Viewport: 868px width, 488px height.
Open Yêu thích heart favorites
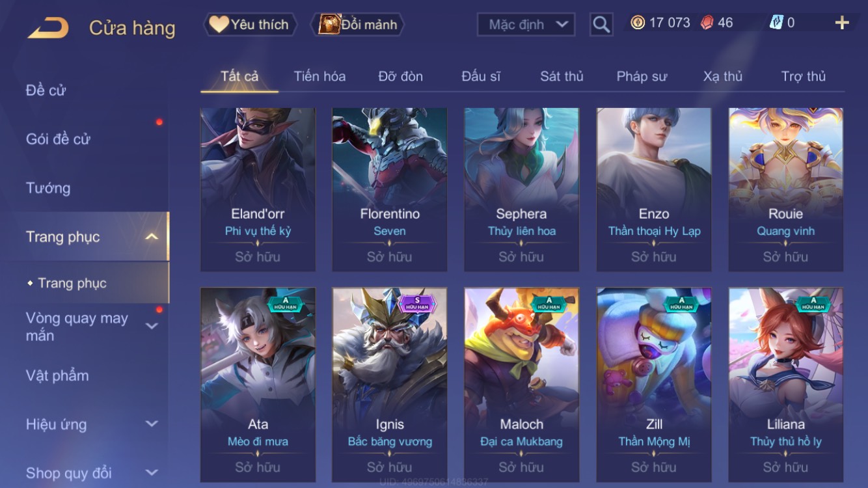pyautogui.click(x=250, y=25)
